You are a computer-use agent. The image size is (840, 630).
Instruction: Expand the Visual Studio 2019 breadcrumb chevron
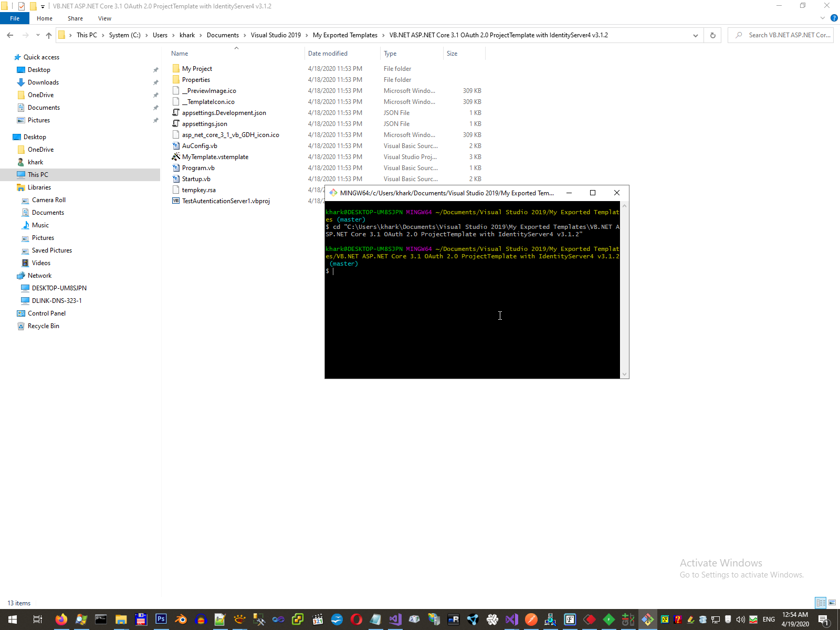click(307, 35)
